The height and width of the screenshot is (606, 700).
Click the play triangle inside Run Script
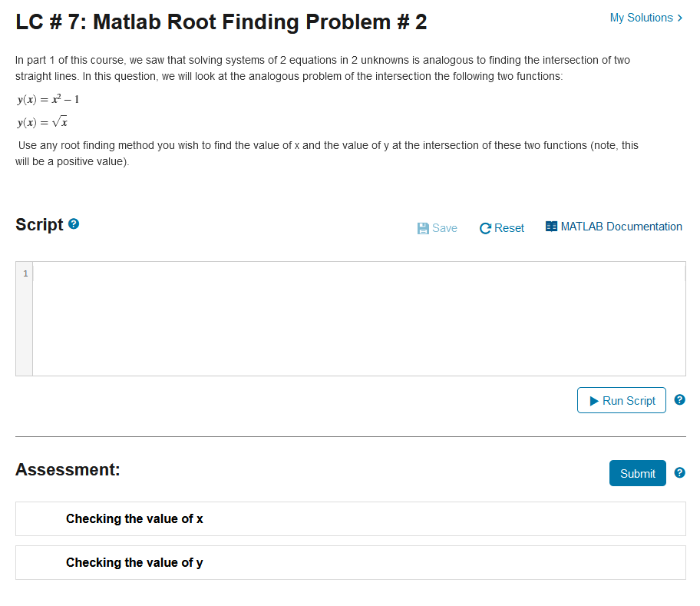595,400
